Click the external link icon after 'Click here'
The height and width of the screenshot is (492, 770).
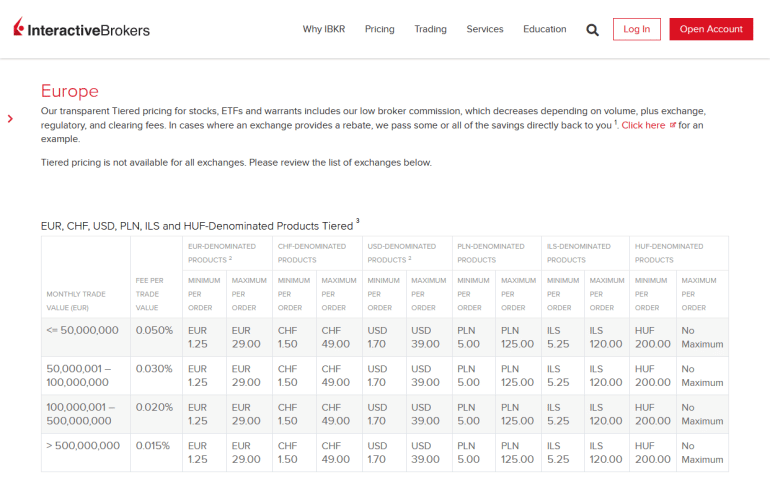coord(672,125)
